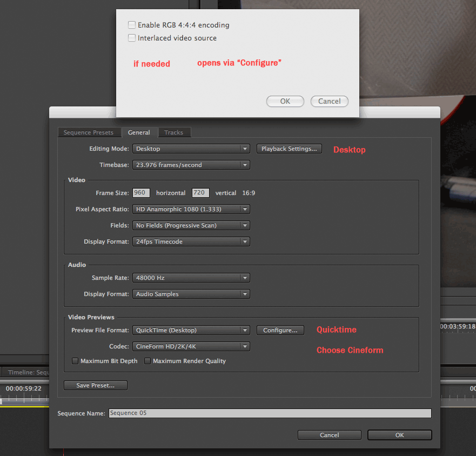Click into the Sequence Name field
Viewport: 476px width, 456px height.
point(270,413)
